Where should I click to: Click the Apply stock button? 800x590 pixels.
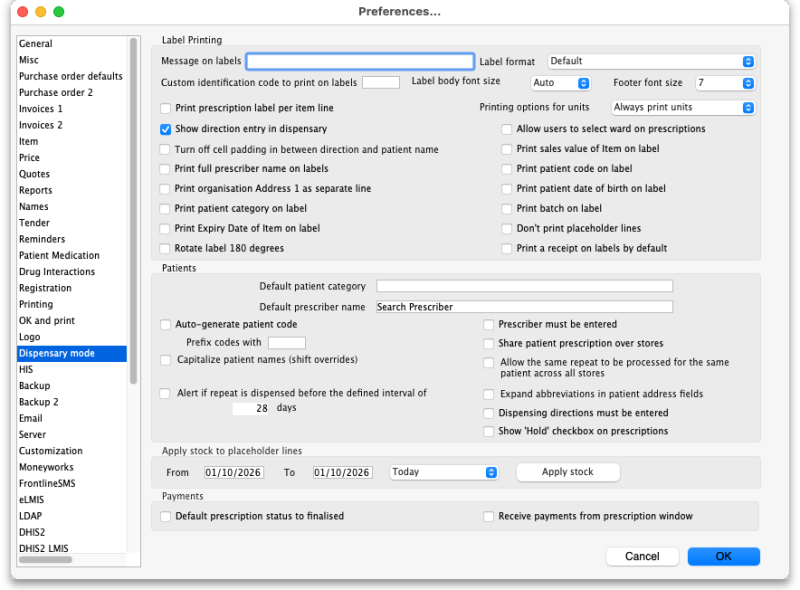568,472
